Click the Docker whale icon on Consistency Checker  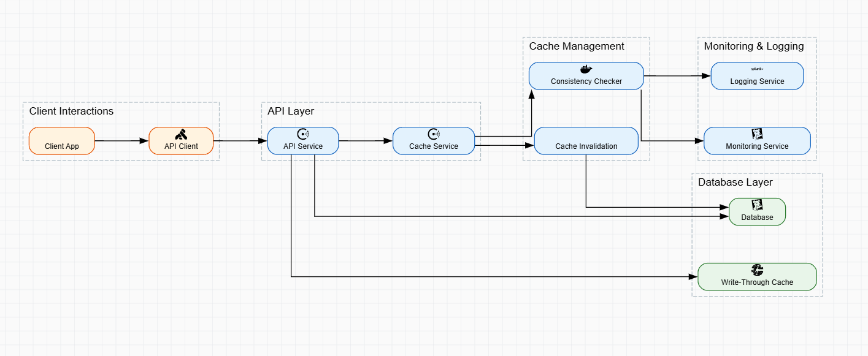[x=586, y=69]
